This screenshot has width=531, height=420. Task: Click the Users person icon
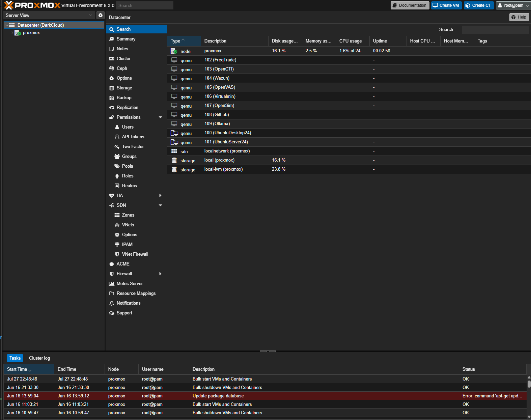[x=117, y=127]
